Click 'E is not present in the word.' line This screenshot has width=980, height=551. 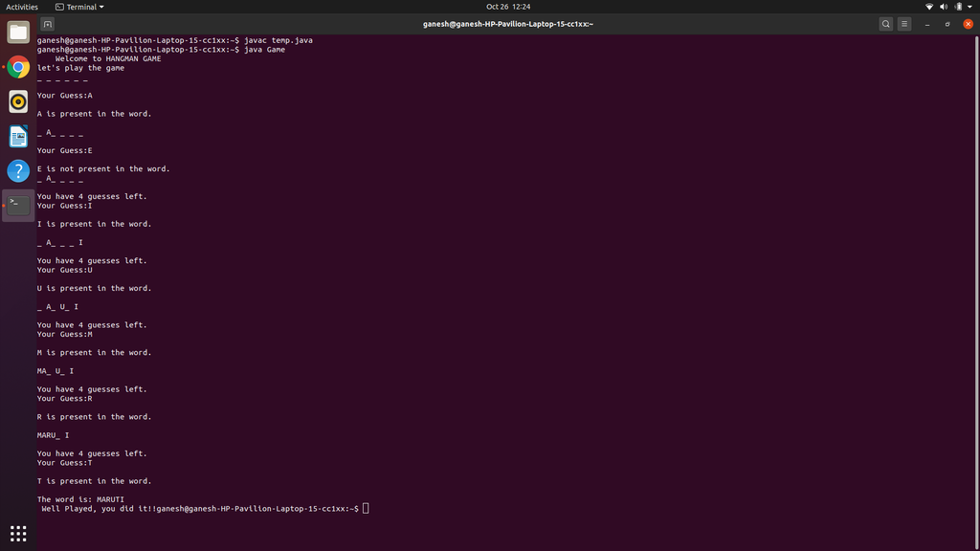click(103, 168)
